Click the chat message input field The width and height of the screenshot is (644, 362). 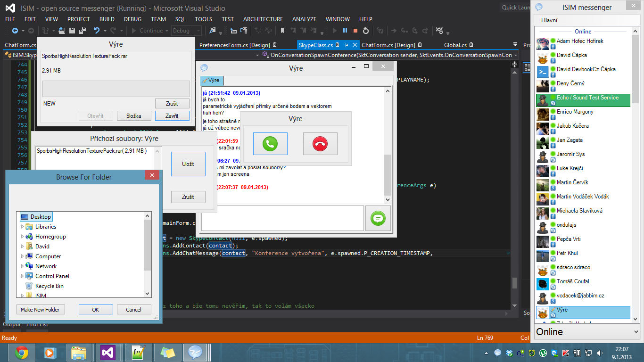point(282,218)
